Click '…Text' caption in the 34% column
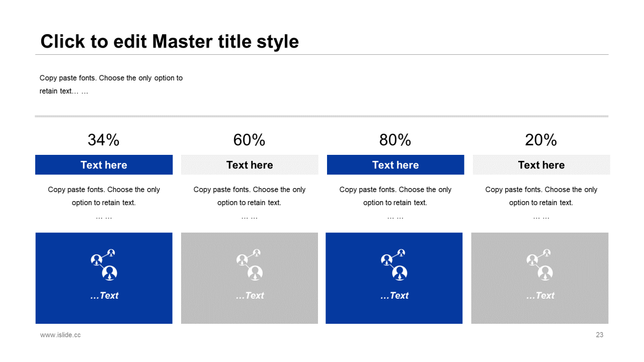 pyautogui.click(x=104, y=296)
